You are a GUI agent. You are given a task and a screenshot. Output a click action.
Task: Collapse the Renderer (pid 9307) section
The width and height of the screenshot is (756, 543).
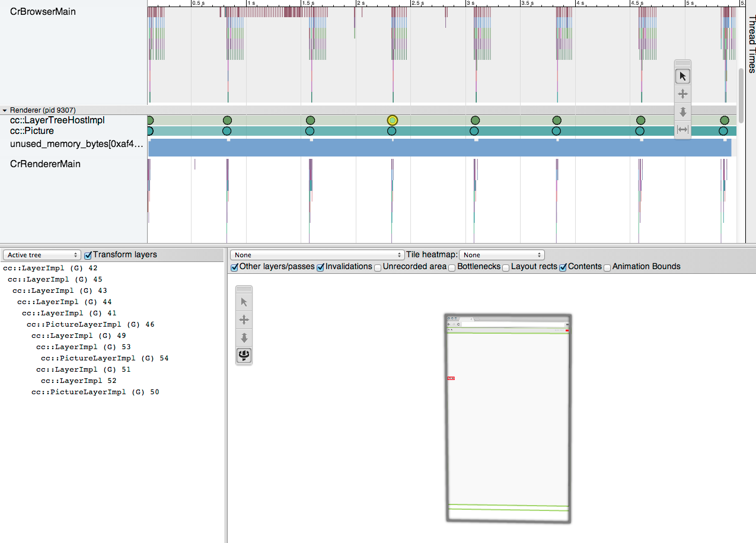[5, 110]
